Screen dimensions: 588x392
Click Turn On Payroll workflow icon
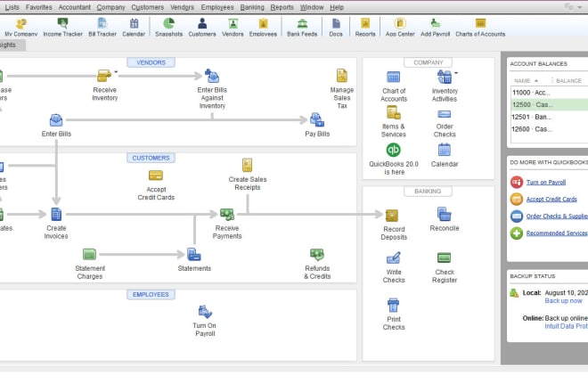tap(205, 311)
